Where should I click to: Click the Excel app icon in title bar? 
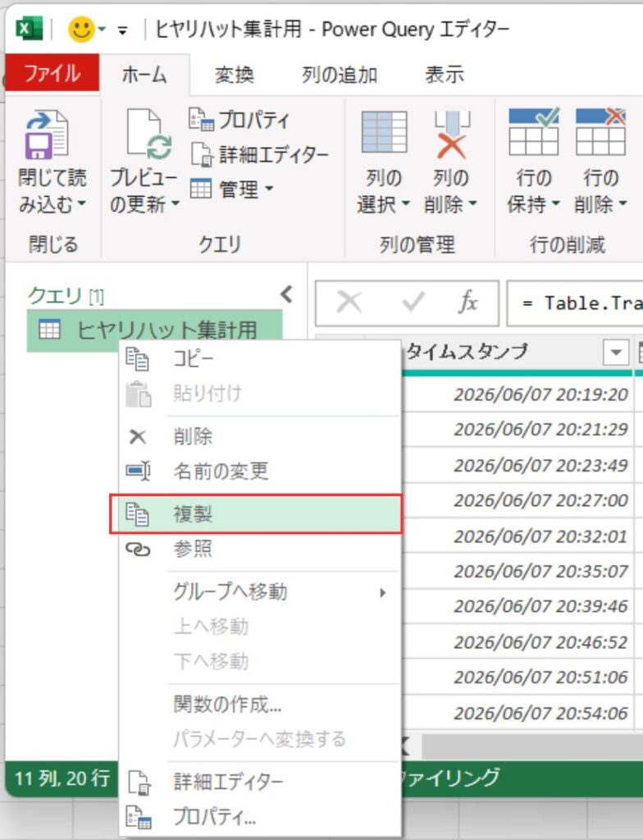tap(28, 29)
